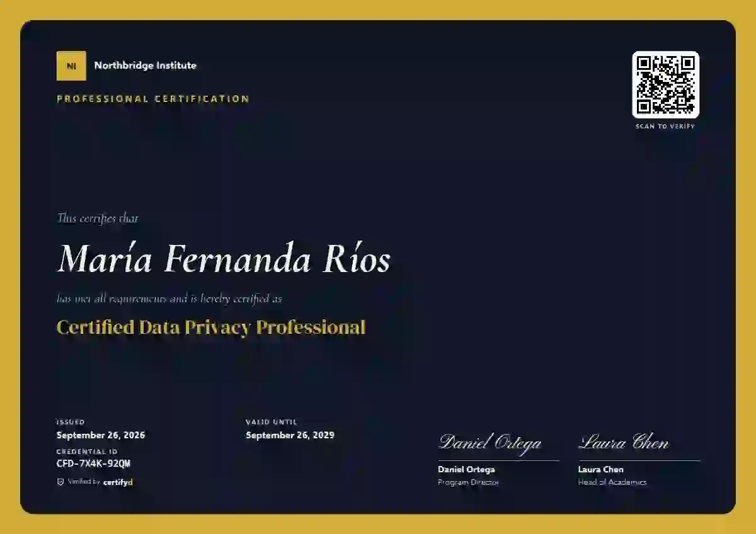Select issue date September 26, 2026

tap(101, 435)
